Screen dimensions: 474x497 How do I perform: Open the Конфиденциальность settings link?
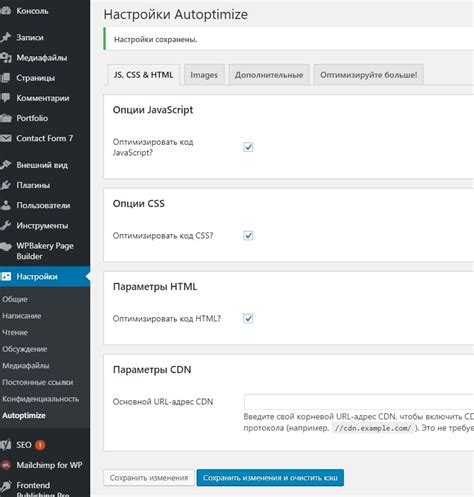pos(41,399)
